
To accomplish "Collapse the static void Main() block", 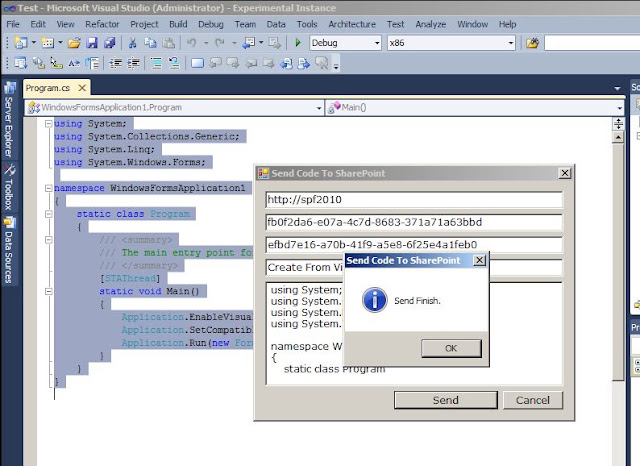I will pos(49,291).
